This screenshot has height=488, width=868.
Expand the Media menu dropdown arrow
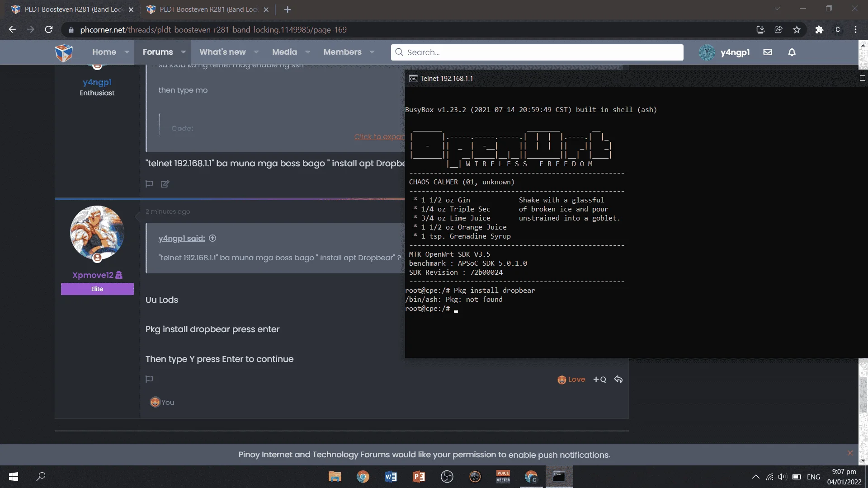[x=307, y=52]
